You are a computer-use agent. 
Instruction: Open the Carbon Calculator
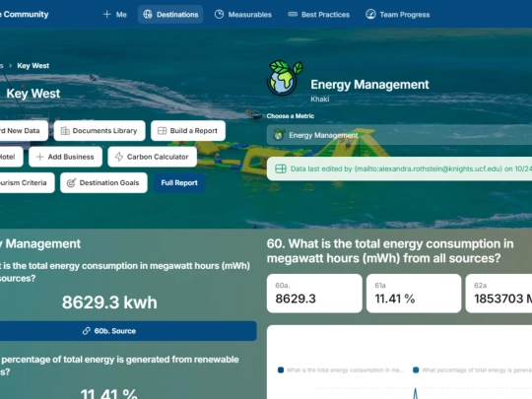pyautogui.click(x=153, y=157)
